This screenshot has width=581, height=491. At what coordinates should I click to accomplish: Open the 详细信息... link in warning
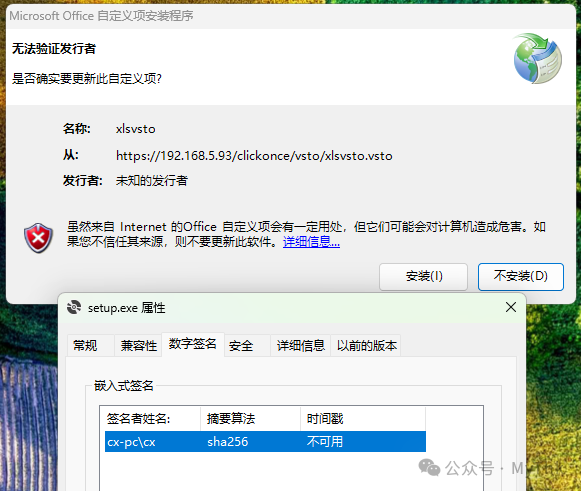311,242
